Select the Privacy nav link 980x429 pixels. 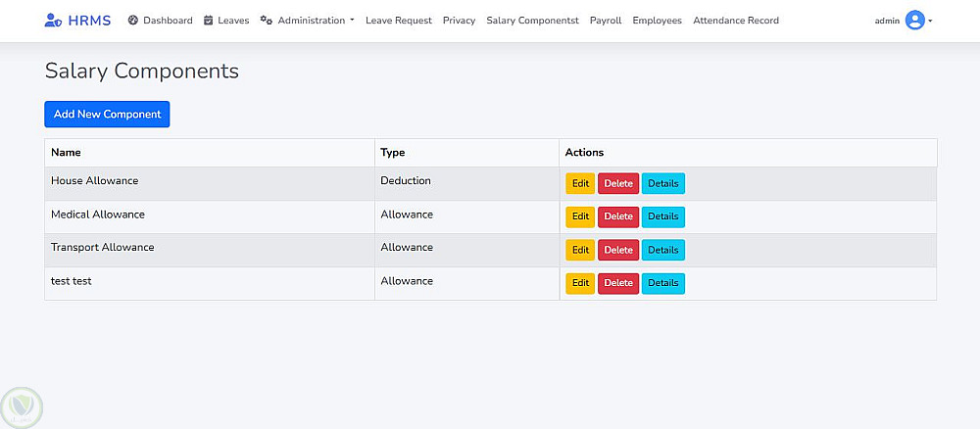[459, 21]
